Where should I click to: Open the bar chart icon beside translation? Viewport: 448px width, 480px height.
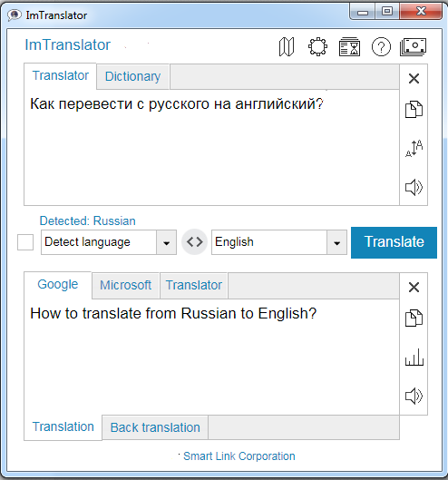(x=414, y=357)
